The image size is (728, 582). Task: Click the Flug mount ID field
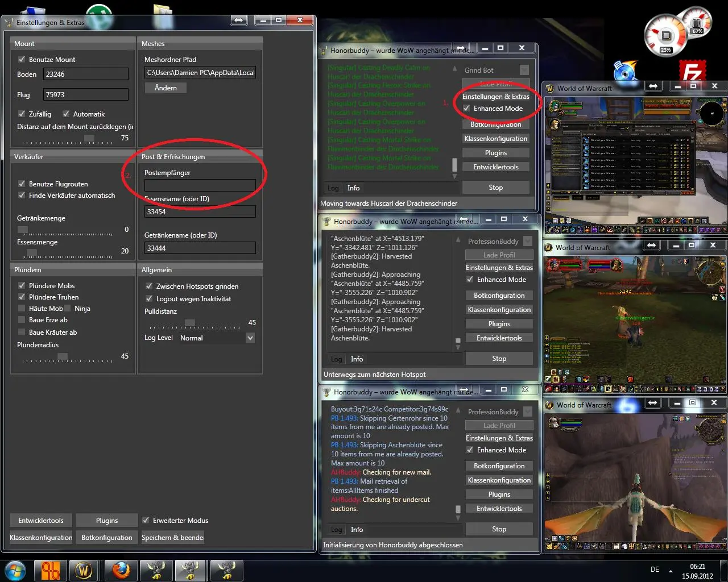pos(86,94)
